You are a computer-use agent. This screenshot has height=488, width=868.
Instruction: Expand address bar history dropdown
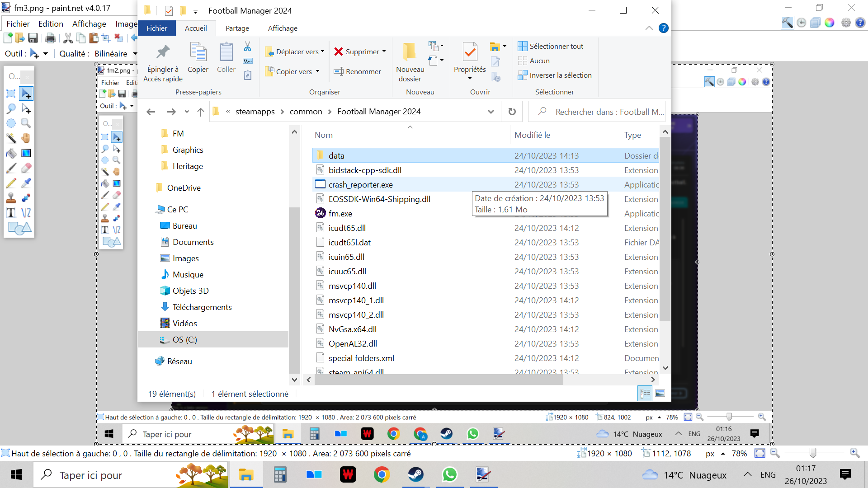491,112
